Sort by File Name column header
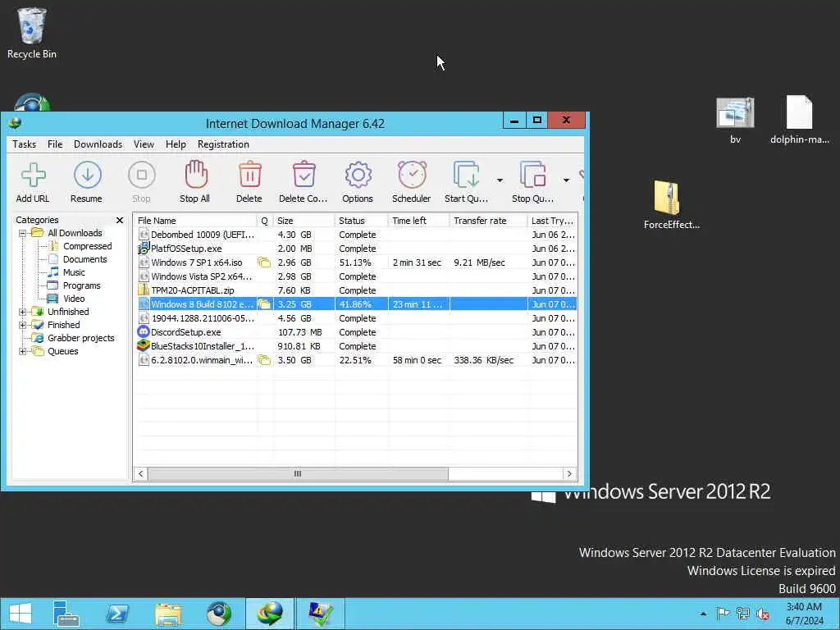The width and height of the screenshot is (840, 630). [x=195, y=221]
